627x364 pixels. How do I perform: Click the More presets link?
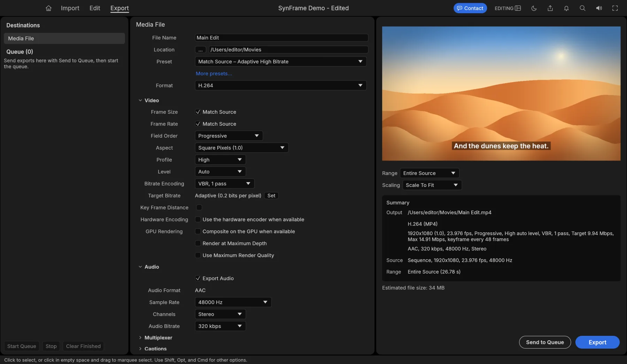click(x=214, y=73)
